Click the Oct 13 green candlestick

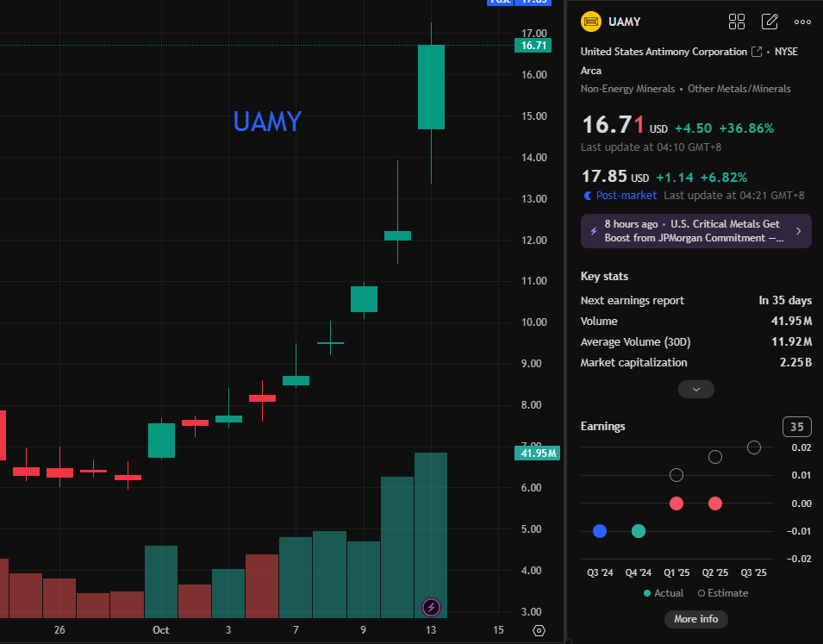tap(432, 87)
